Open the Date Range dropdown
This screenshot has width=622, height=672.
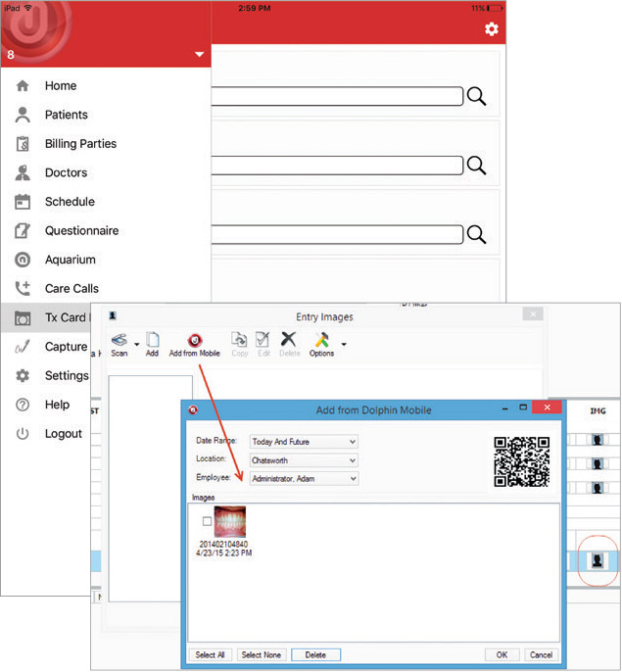point(304,442)
